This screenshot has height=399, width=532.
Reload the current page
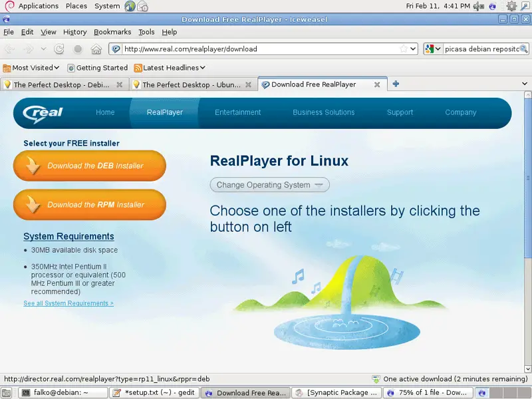[59, 49]
